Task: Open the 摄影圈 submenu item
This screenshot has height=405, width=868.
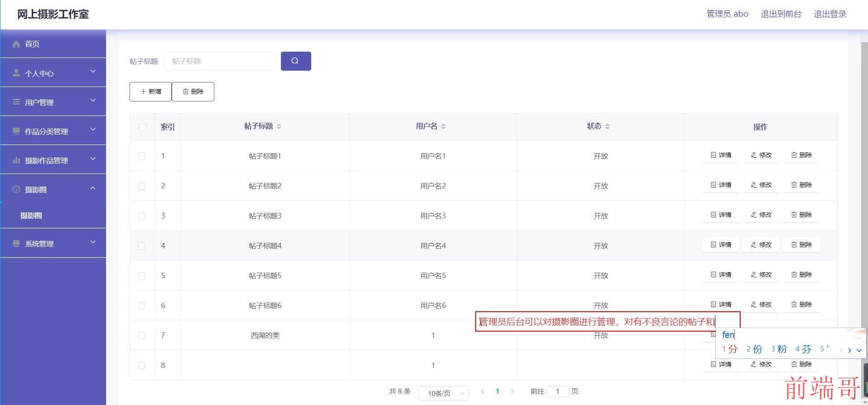Action: [53, 216]
